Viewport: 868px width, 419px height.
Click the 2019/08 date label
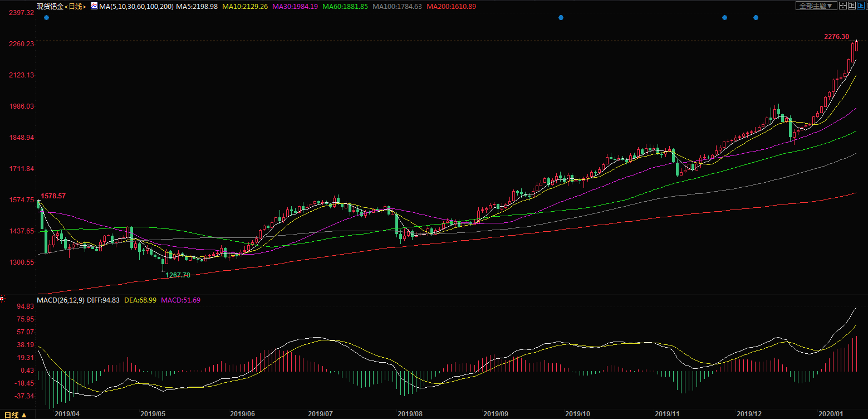(x=409, y=414)
